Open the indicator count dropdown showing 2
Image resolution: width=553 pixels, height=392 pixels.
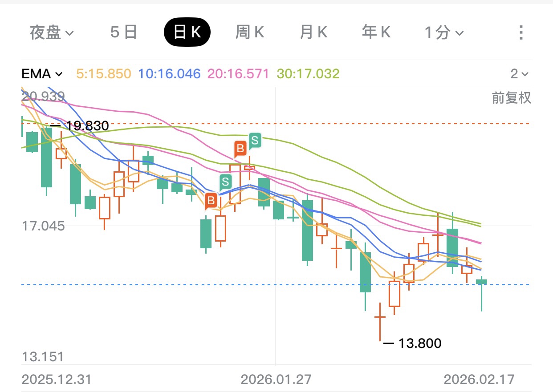click(519, 74)
